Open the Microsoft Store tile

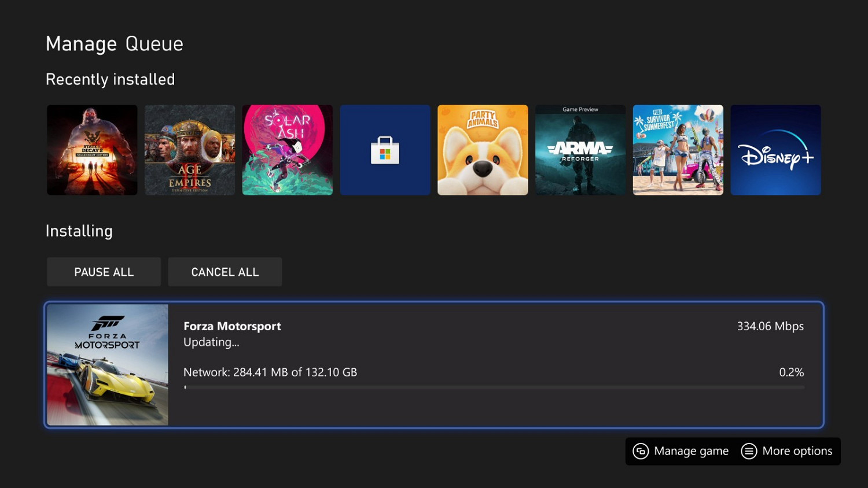pos(385,150)
